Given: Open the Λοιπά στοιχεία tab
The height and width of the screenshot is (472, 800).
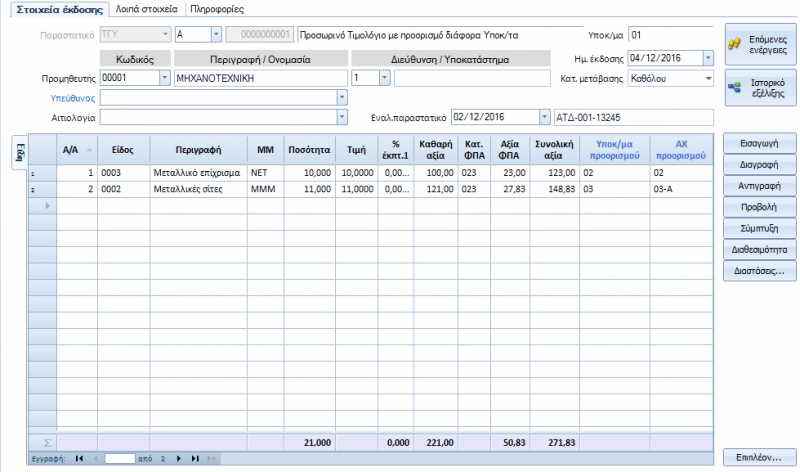Looking at the screenshot, I should 146,9.
